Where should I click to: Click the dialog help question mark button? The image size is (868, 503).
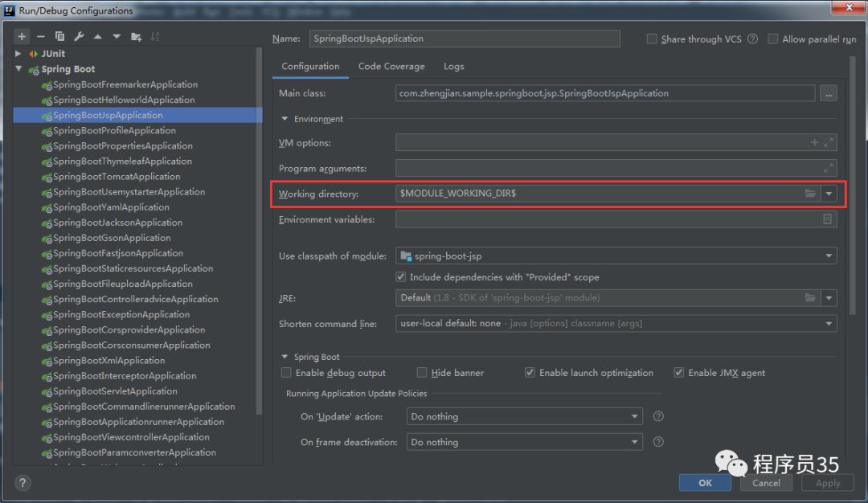pos(23,483)
